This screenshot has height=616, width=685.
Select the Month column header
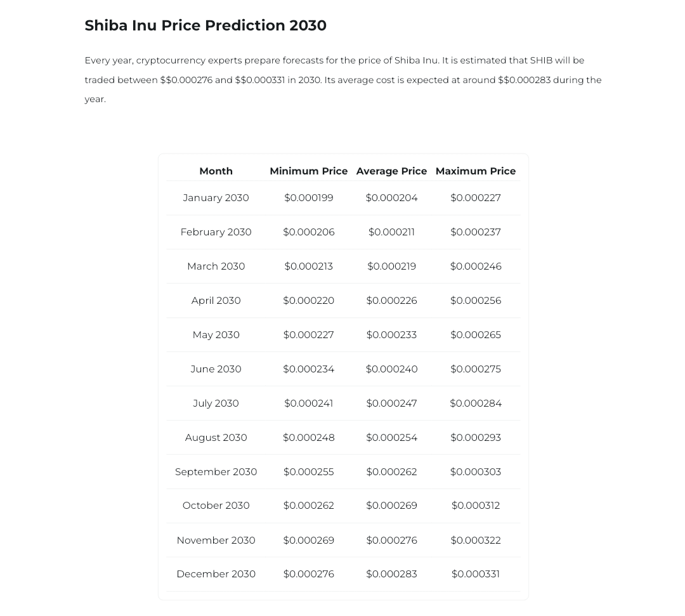coord(216,171)
